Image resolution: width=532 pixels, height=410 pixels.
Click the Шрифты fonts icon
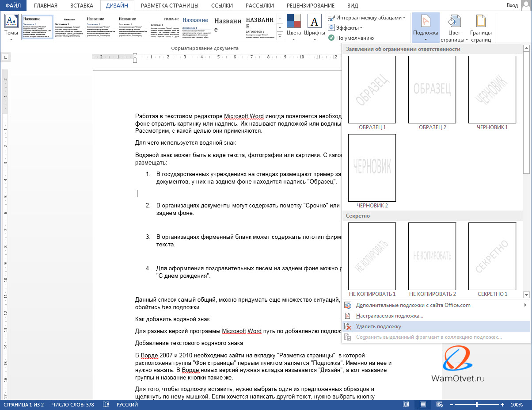314,21
